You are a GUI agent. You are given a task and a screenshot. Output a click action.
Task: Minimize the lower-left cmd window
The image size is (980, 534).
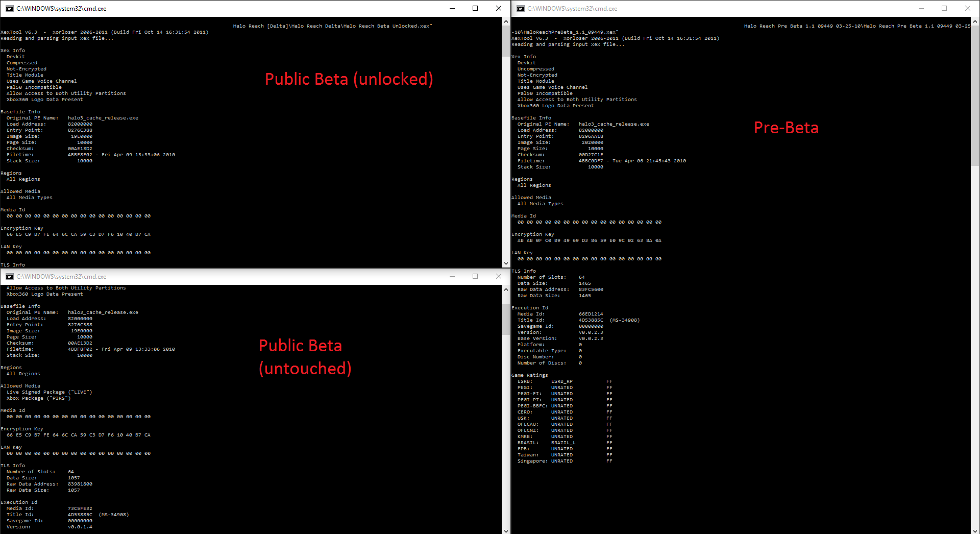pyautogui.click(x=452, y=276)
